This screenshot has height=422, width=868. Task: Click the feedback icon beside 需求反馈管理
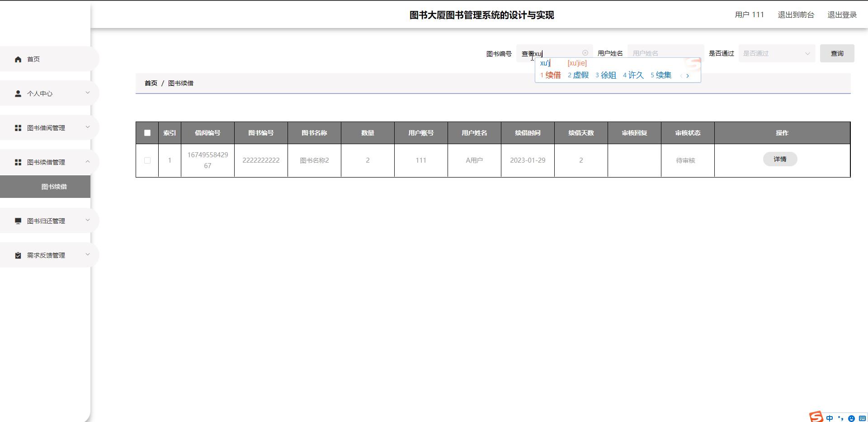tap(18, 255)
